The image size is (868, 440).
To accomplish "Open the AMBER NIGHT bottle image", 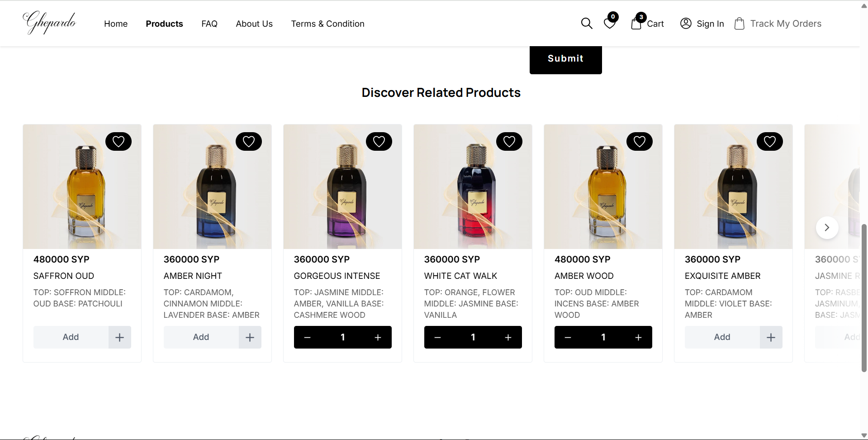I will tap(212, 187).
